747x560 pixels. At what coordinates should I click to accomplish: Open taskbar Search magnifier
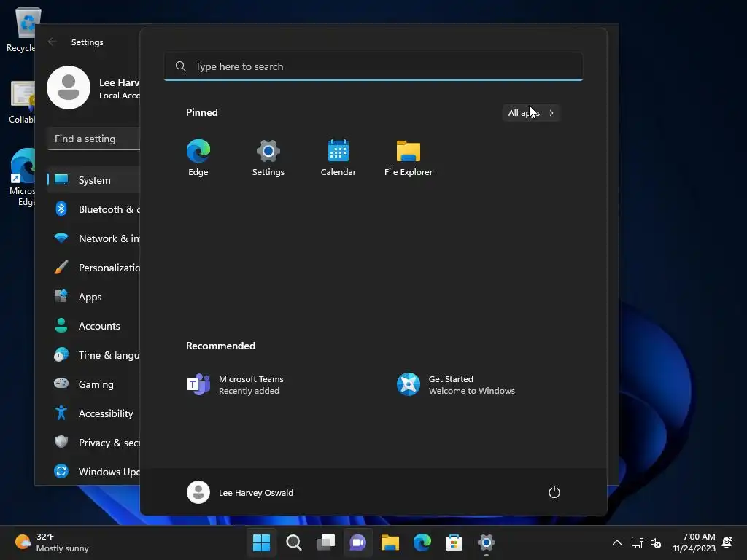(x=294, y=542)
